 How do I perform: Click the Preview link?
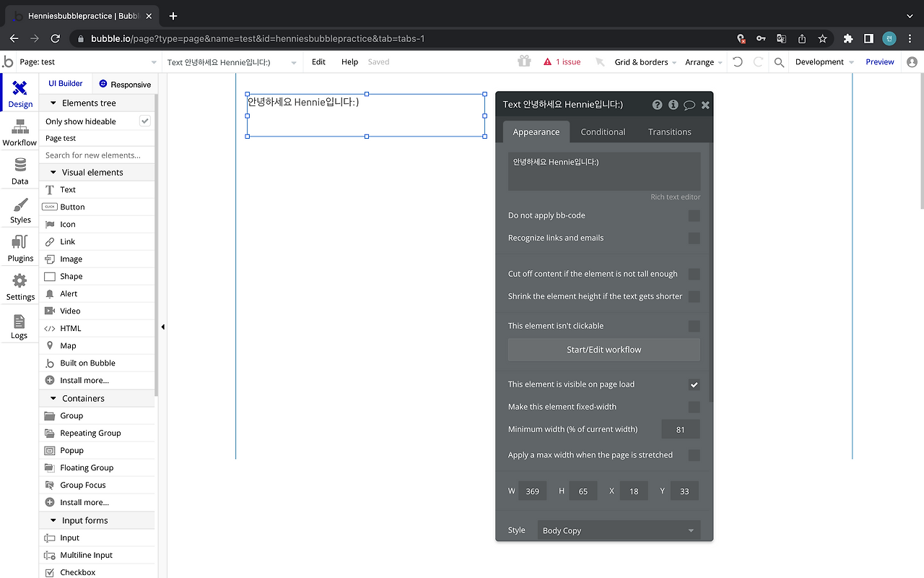click(880, 62)
